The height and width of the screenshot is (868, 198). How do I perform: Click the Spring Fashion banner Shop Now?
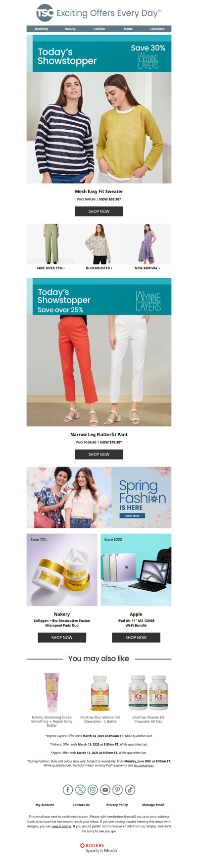[x=132, y=515]
